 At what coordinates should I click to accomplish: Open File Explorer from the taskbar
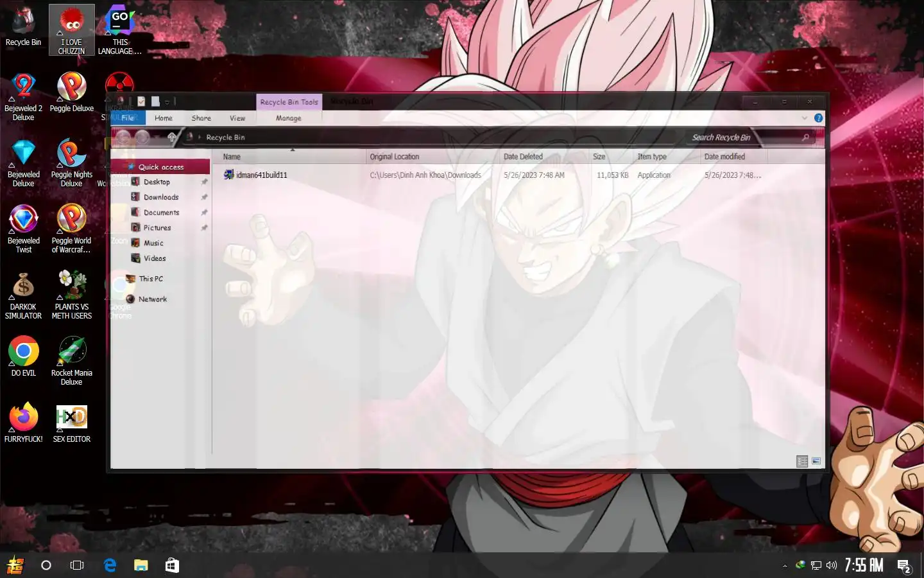[141, 565]
